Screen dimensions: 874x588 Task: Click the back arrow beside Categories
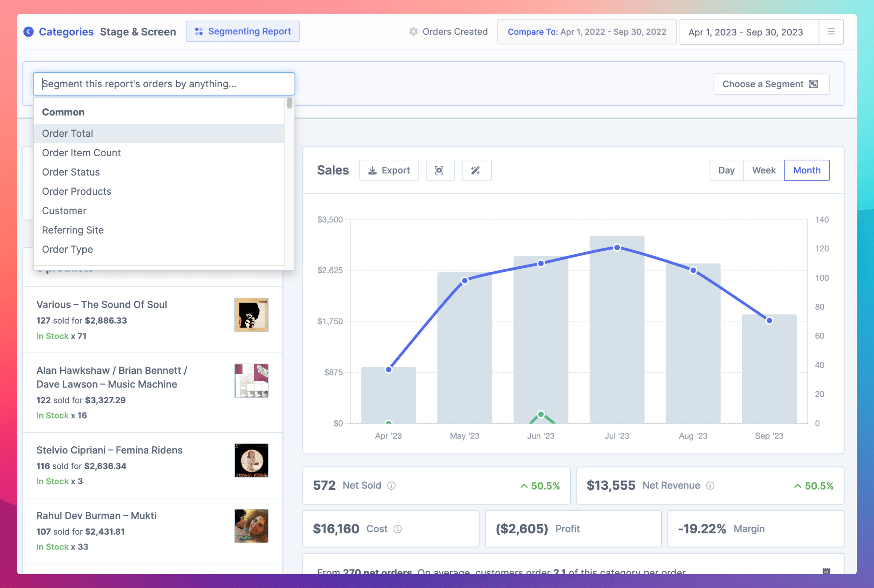click(29, 32)
